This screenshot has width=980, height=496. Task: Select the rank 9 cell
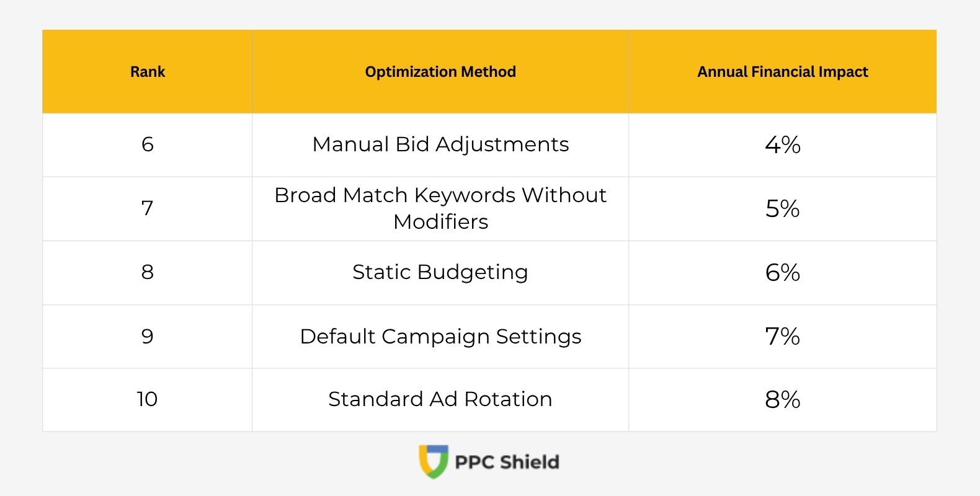click(148, 336)
